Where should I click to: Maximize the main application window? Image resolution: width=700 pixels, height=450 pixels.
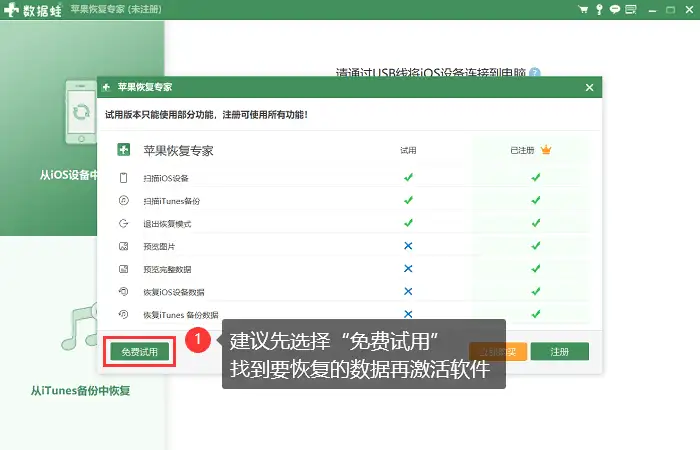[x=671, y=10]
